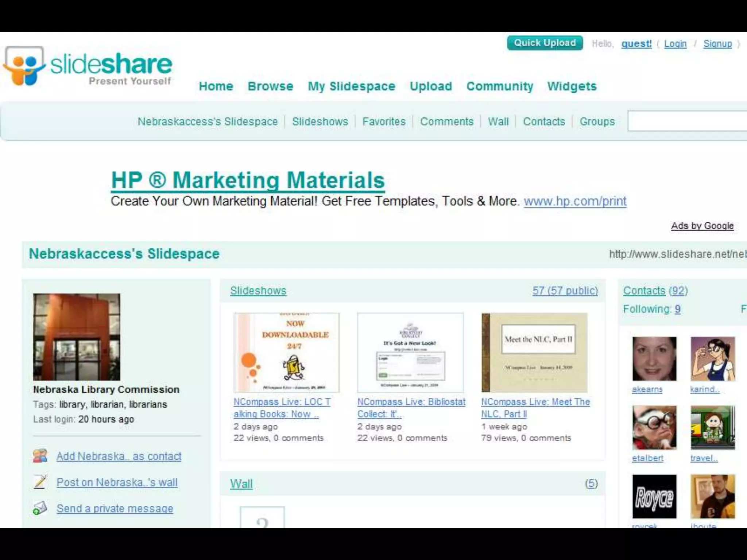The width and height of the screenshot is (747, 560).
Task: Click the Signup link
Action: (717, 44)
